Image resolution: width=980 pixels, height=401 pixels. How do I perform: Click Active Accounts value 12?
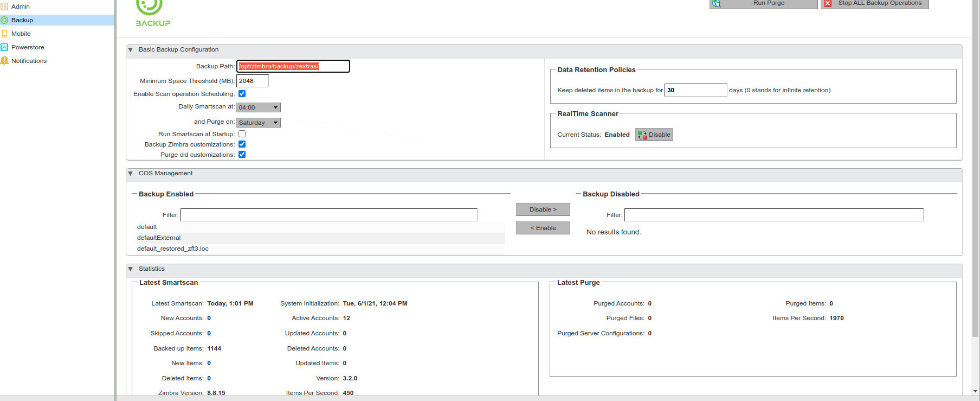pos(346,318)
